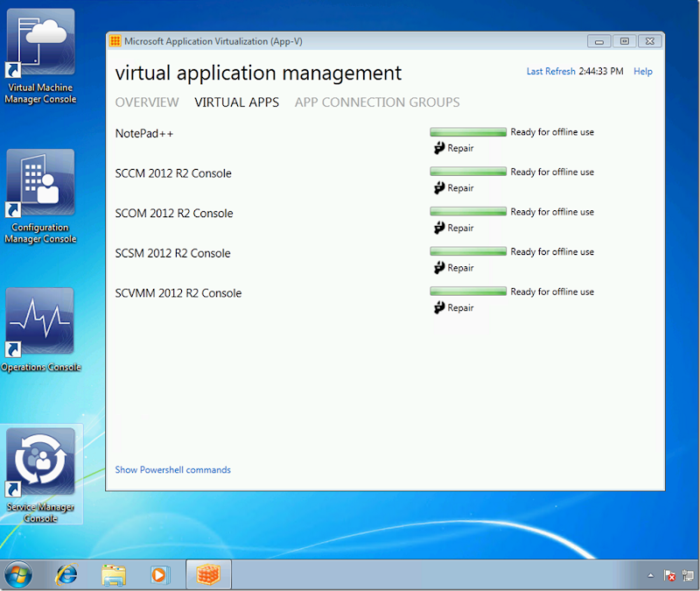Open the Windows Start menu
This screenshot has height=591, width=700.
point(17,575)
